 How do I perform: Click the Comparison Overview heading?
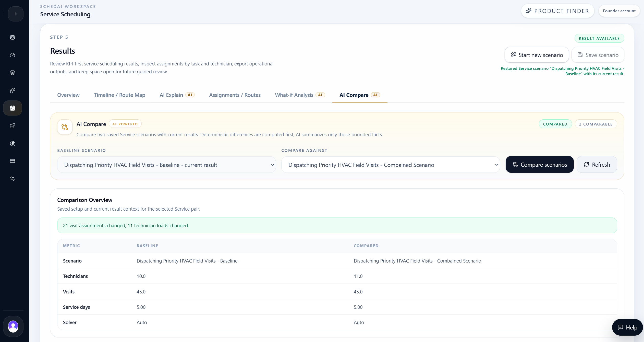coord(85,200)
